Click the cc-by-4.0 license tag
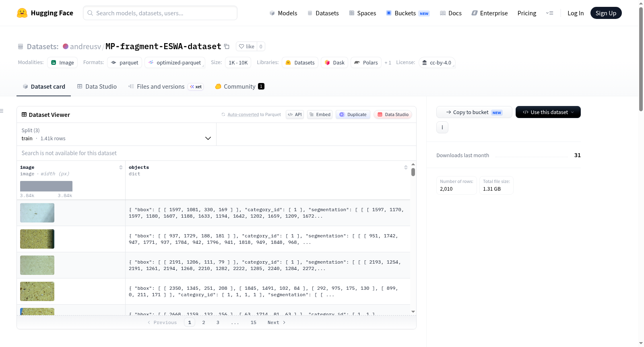This screenshot has width=644, height=347. click(437, 62)
